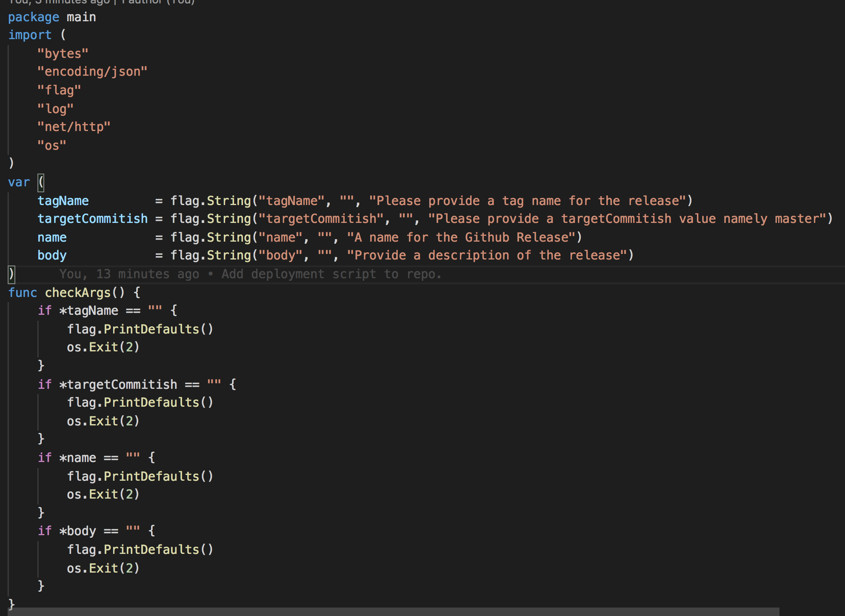Click the 'body' variable in var block
845x616 pixels.
tap(52, 255)
